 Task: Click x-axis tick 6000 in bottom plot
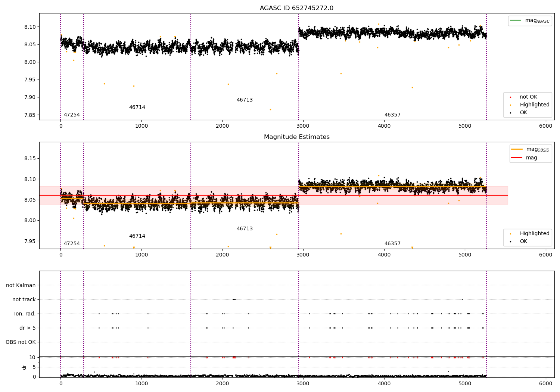tap(546, 383)
